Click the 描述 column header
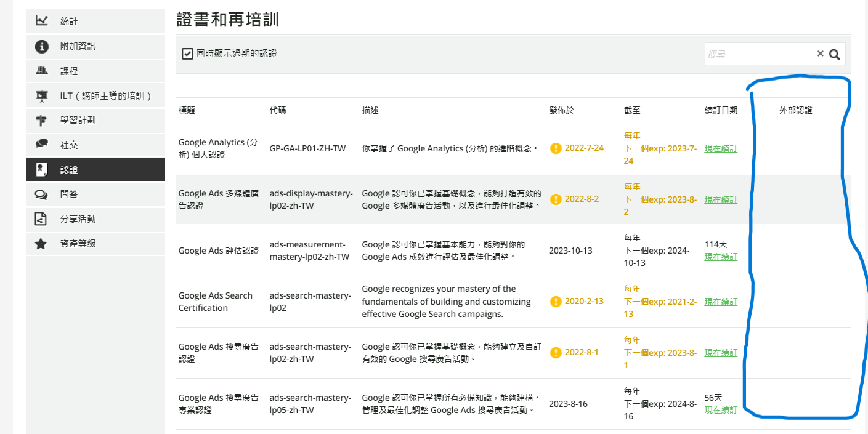This screenshot has width=868, height=434. [370, 110]
